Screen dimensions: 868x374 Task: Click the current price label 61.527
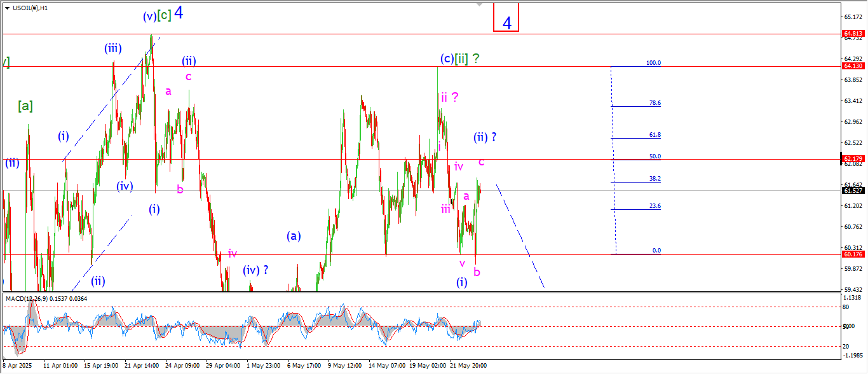(852, 190)
